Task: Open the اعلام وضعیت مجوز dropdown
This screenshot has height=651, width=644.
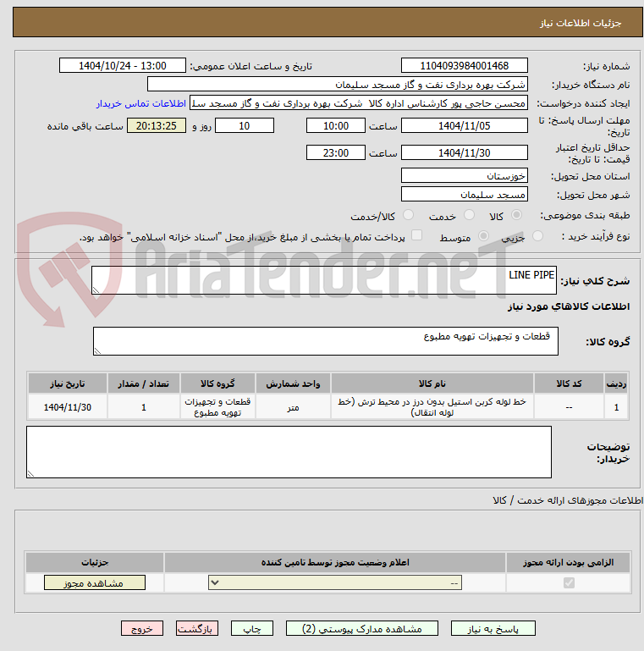Action: tap(335, 583)
